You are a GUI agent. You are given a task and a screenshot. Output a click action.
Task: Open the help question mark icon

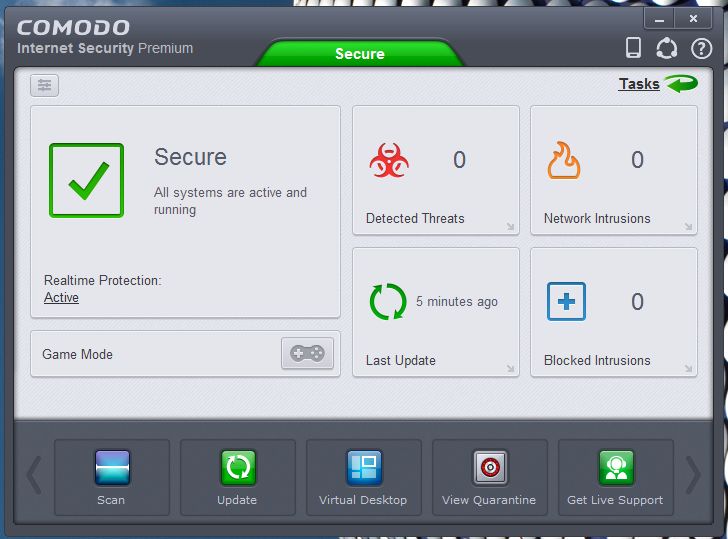[701, 48]
